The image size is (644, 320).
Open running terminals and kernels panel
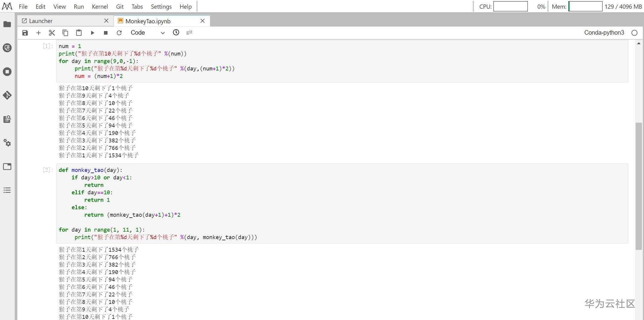click(7, 72)
